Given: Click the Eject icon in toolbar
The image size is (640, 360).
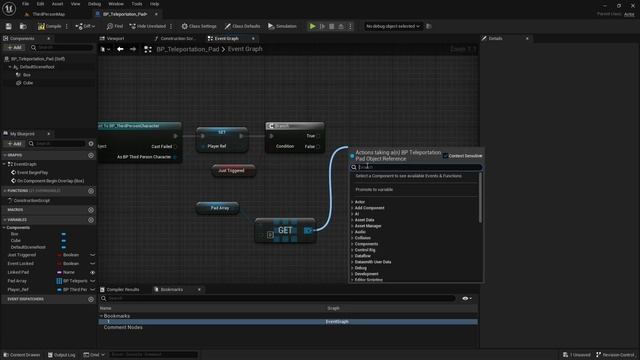Looking at the screenshot, I should click(x=341, y=26).
